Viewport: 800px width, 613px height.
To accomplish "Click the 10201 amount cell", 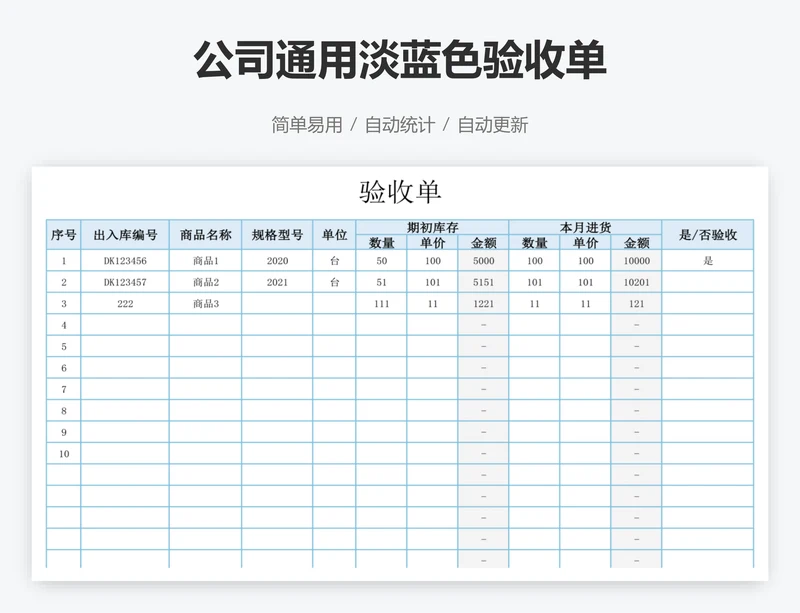I will point(636,282).
